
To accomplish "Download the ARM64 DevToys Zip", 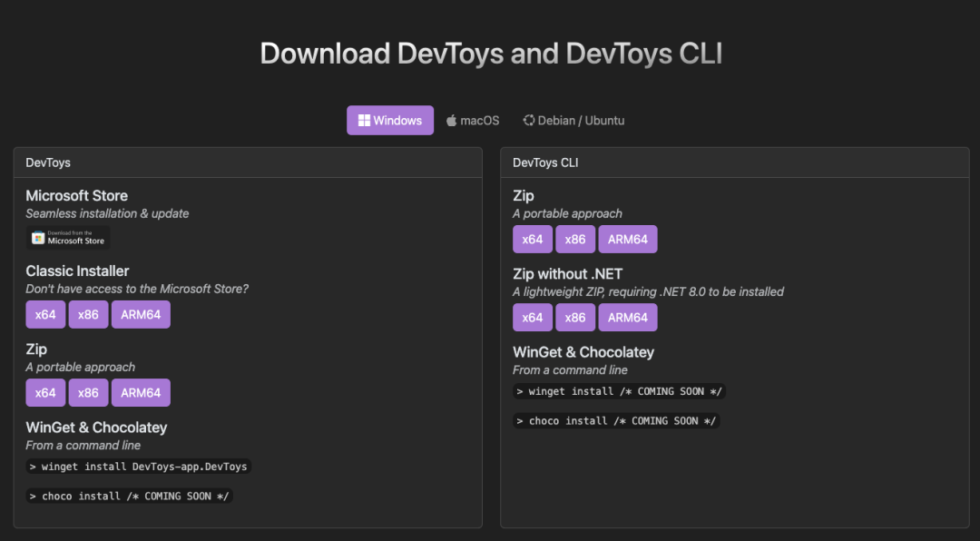I will tap(141, 392).
